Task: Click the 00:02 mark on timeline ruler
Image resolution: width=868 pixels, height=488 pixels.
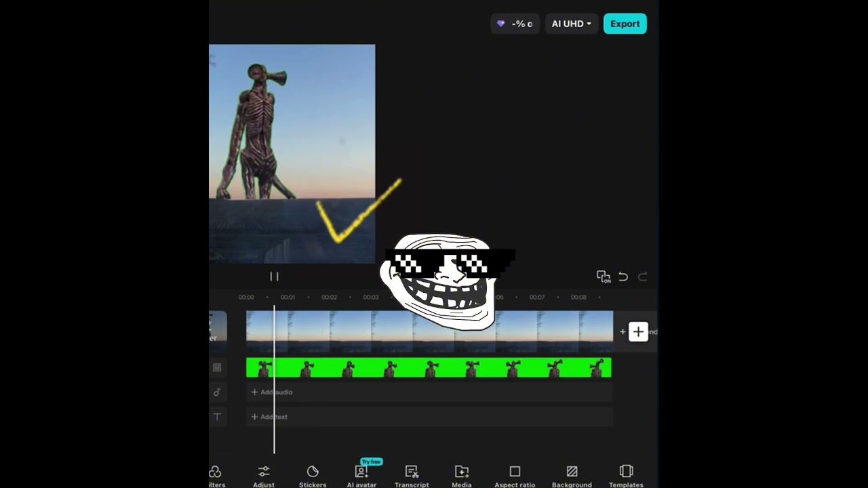Action: coord(329,297)
